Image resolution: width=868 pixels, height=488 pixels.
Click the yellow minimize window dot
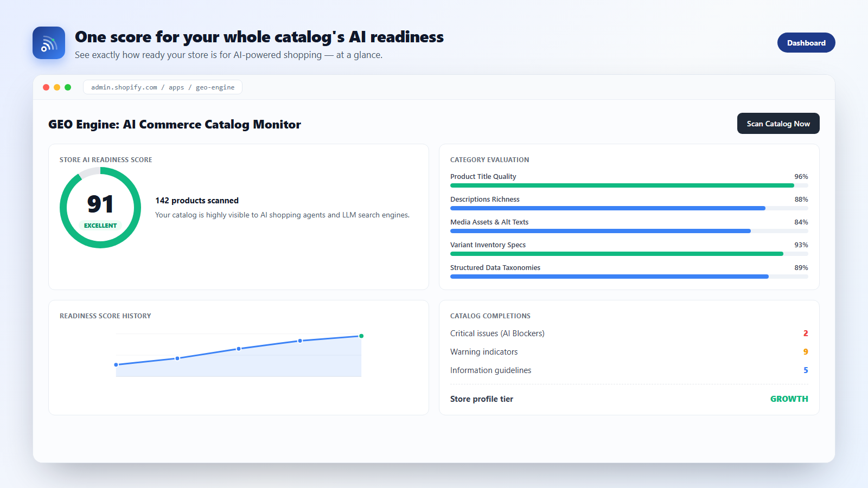(x=57, y=87)
